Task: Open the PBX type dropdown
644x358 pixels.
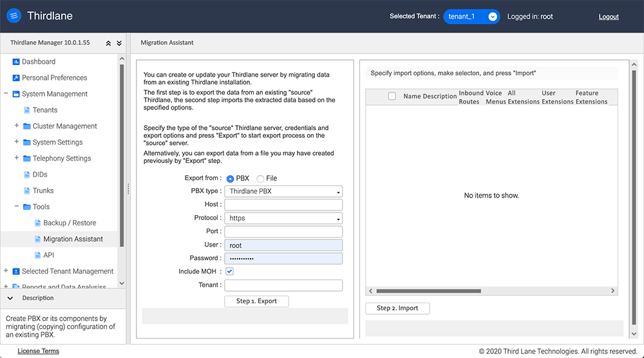Action: (x=283, y=191)
